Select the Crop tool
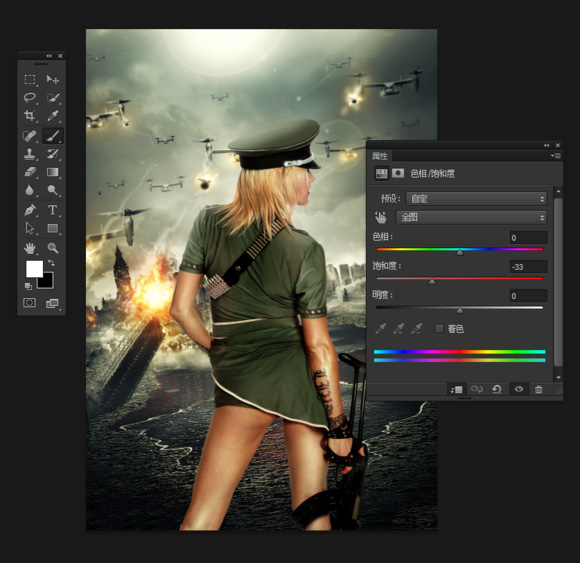 tap(30, 116)
